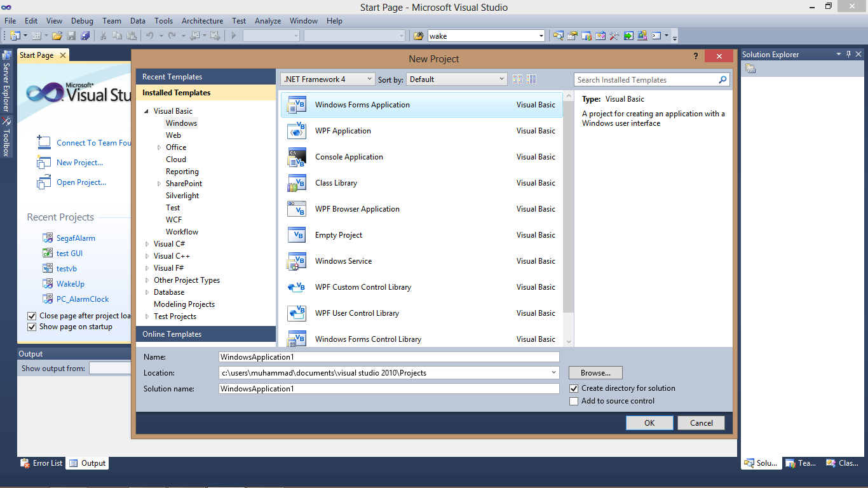Open the SegafAlarm recent project link
Image resolution: width=868 pixels, height=488 pixels.
76,238
